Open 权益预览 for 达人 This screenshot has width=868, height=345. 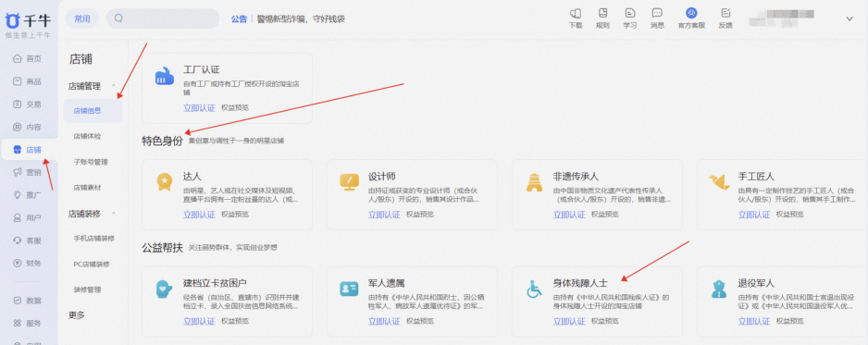point(235,215)
